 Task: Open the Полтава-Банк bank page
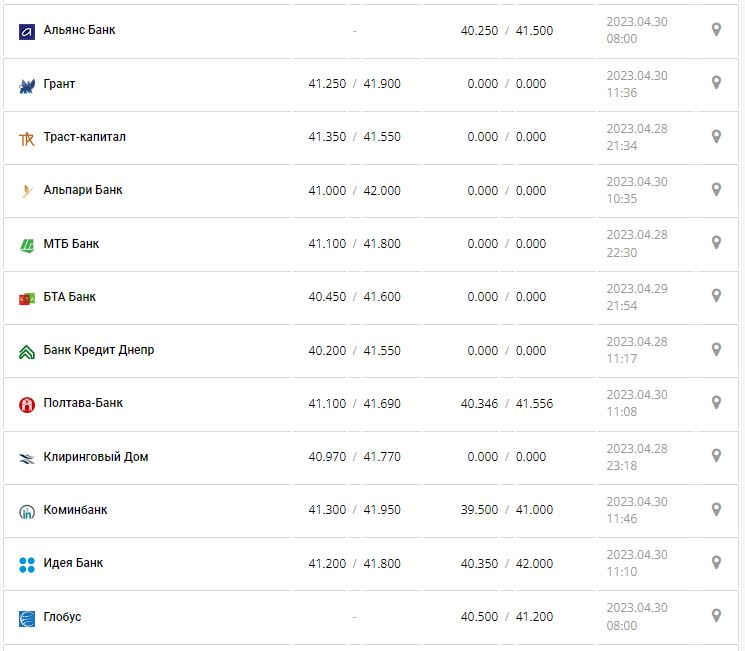(x=83, y=403)
